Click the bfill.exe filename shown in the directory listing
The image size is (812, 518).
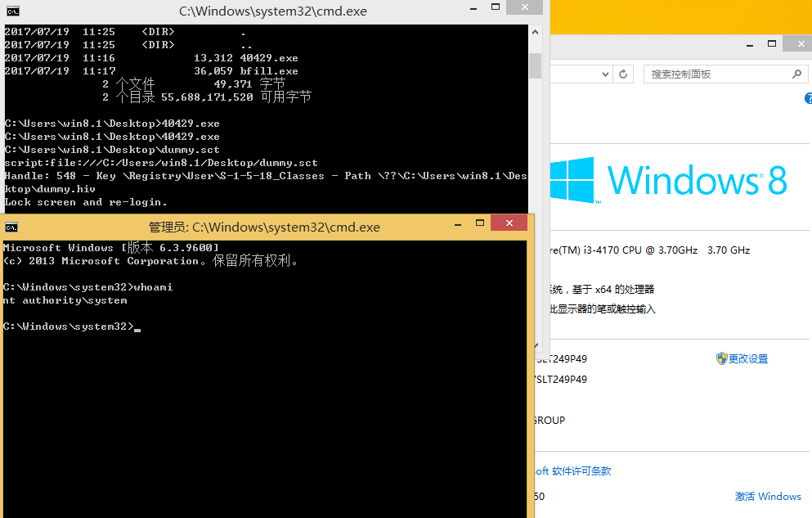[x=270, y=70]
